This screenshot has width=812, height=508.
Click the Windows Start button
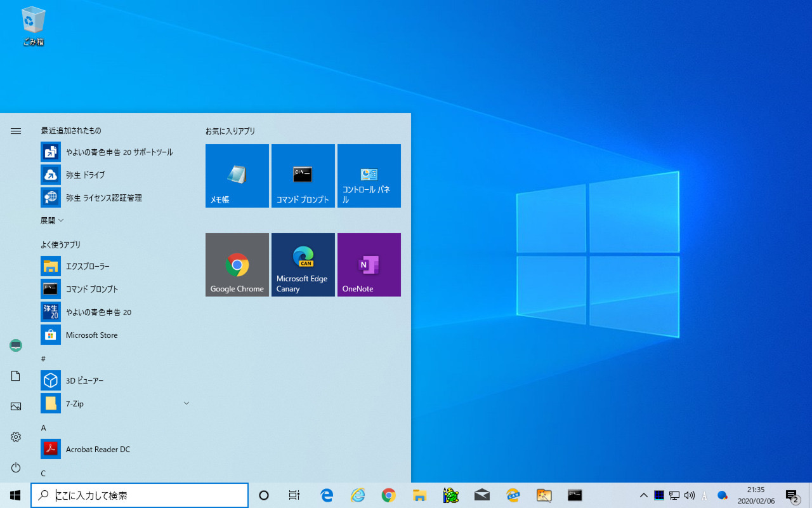click(15, 495)
